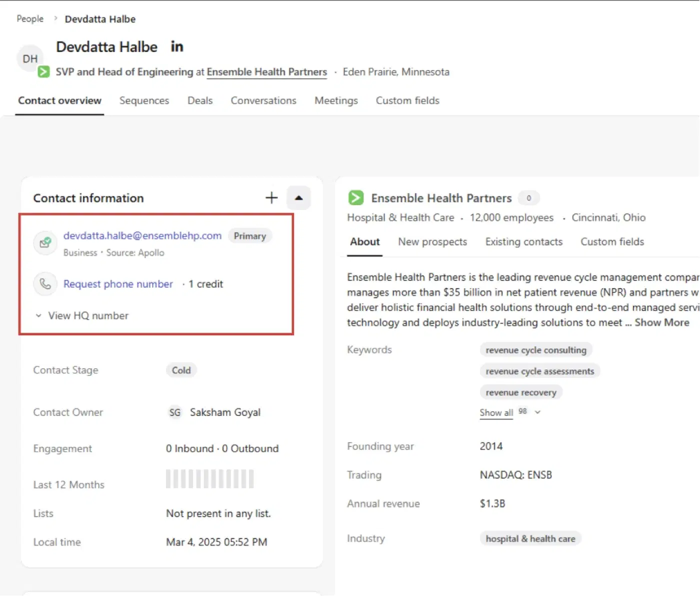Click the Last 12 Months engagement bar chart
This screenshot has width=700, height=596.
pyautogui.click(x=210, y=479)
